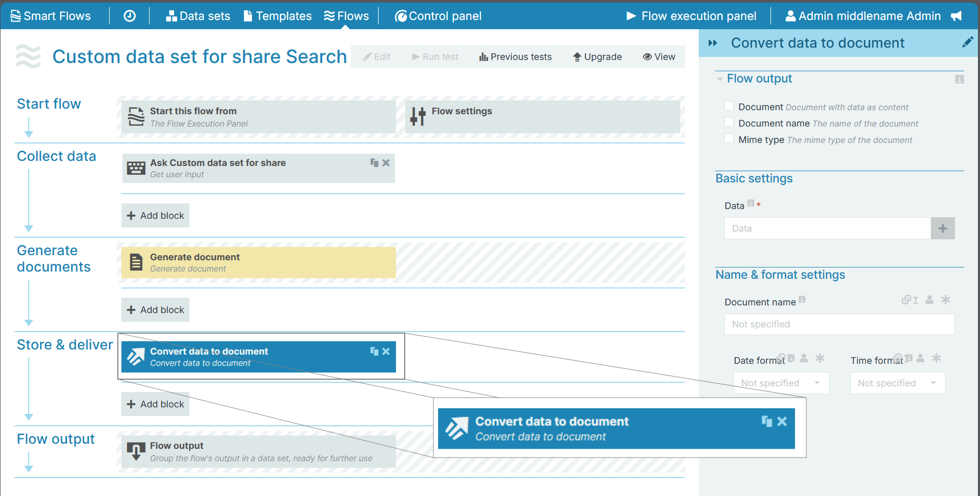This screenshot has height=496, width=980.
Task: Click the Edit button
Action: point(377,57)
